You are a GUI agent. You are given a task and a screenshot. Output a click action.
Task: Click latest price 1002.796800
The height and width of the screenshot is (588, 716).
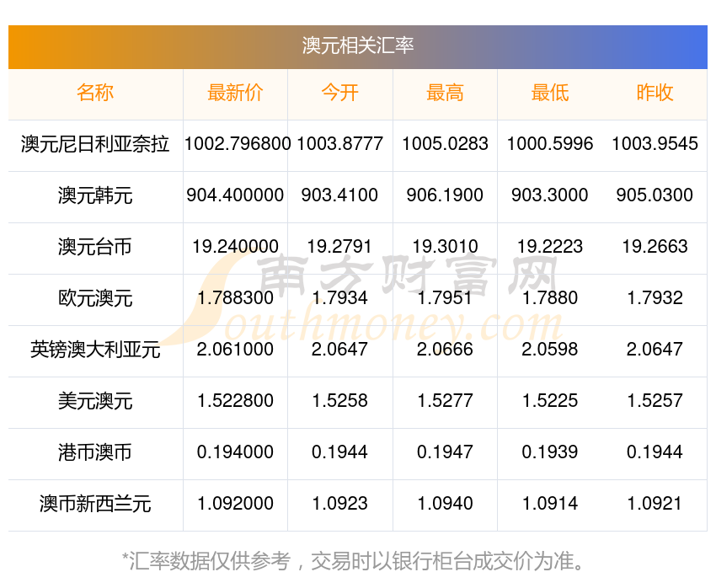coord(238,144)
